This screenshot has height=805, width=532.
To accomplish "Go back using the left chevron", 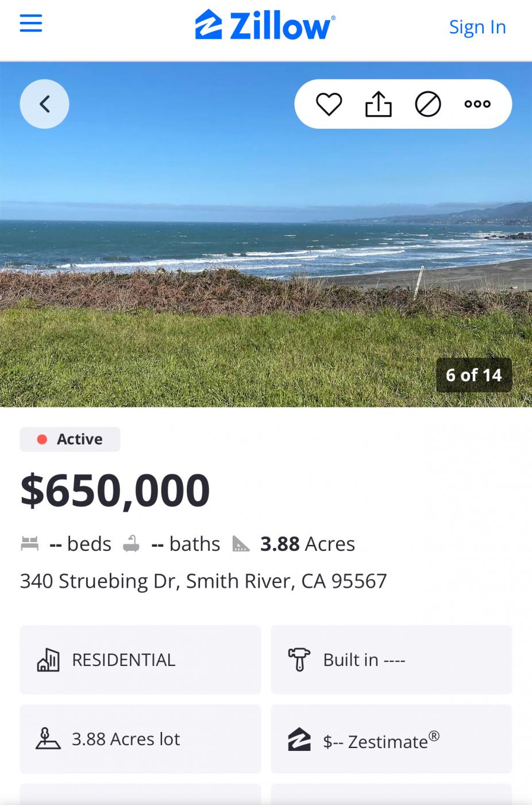I will (x=44, y=104).
